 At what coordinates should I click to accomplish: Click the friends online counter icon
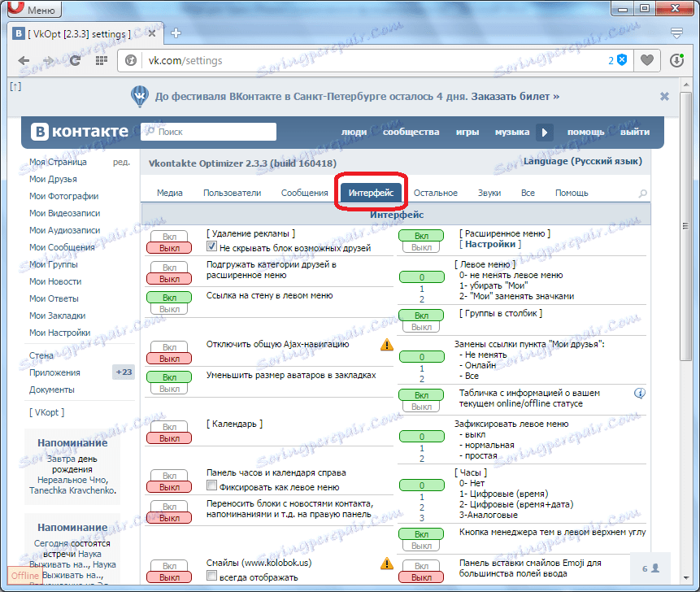click(650, 568)
